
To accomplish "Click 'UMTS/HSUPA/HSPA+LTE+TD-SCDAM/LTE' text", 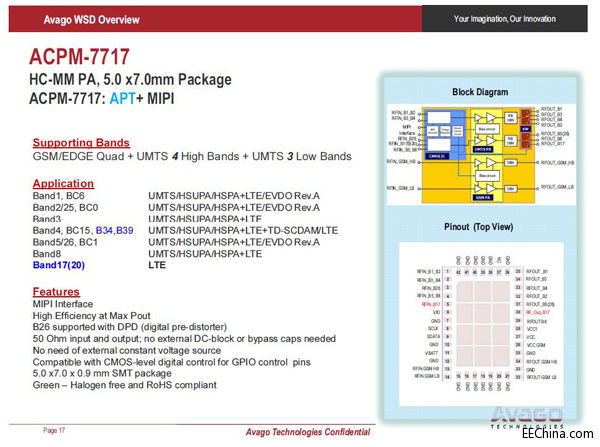I will pos(243,230).
